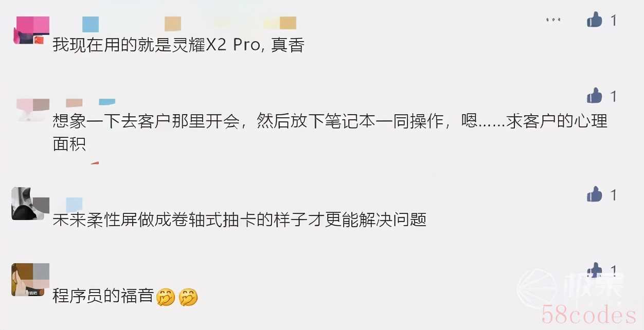Like the 柔性屏卷轴式抽卡 comment
The width and height of the screenshot is (644, 330).
[594, 194]
